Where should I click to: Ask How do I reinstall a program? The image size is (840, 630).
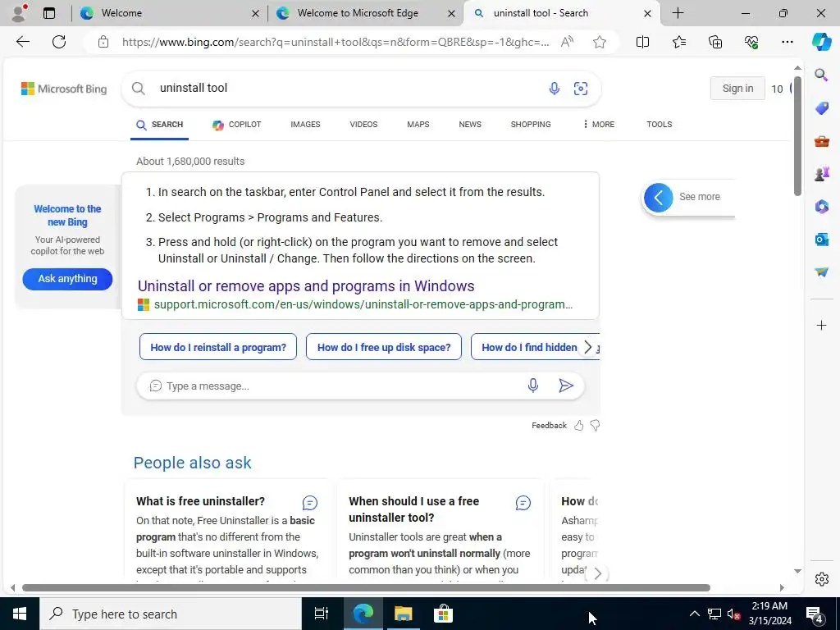(x=218, y=347)
